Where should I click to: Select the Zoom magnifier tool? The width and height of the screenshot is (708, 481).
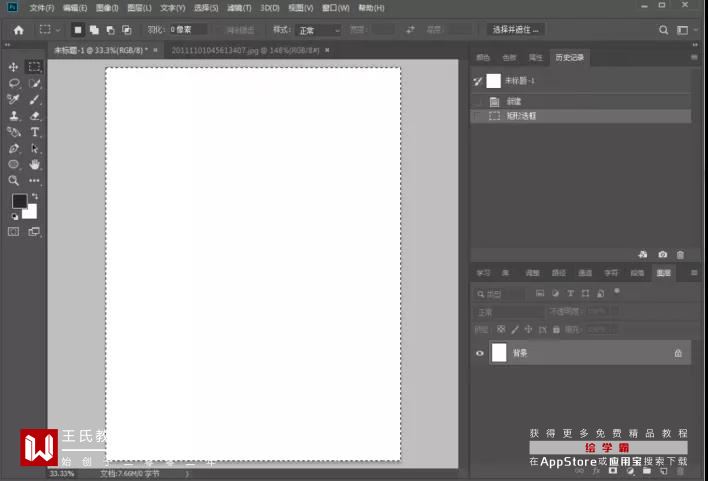coord(14,181)
